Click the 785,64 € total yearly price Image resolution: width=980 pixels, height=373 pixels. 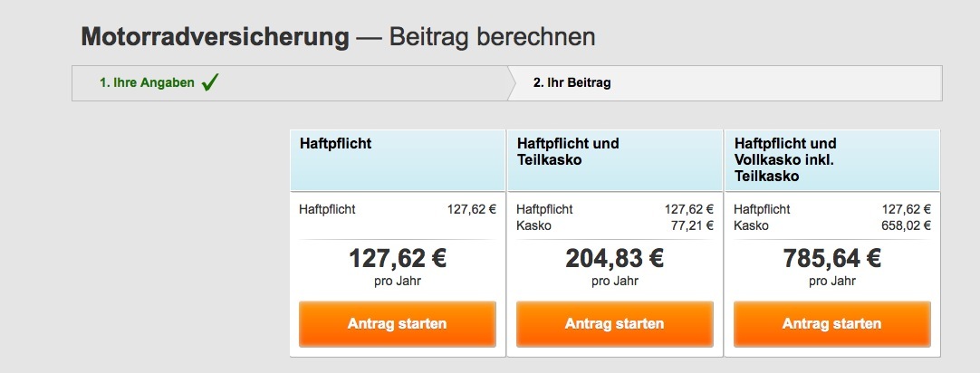pos(831,259)
